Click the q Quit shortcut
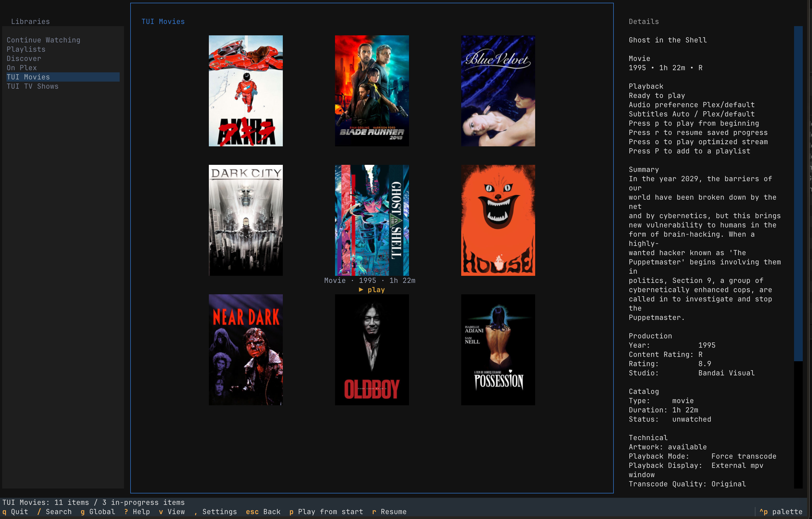Screen dimensions: 812x519 tap(15, 512)
